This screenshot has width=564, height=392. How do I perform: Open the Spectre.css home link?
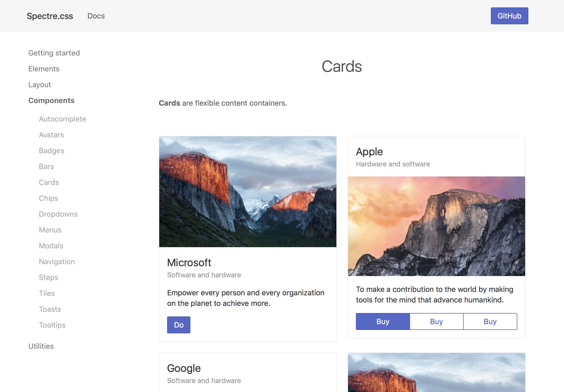click(50, 16)
